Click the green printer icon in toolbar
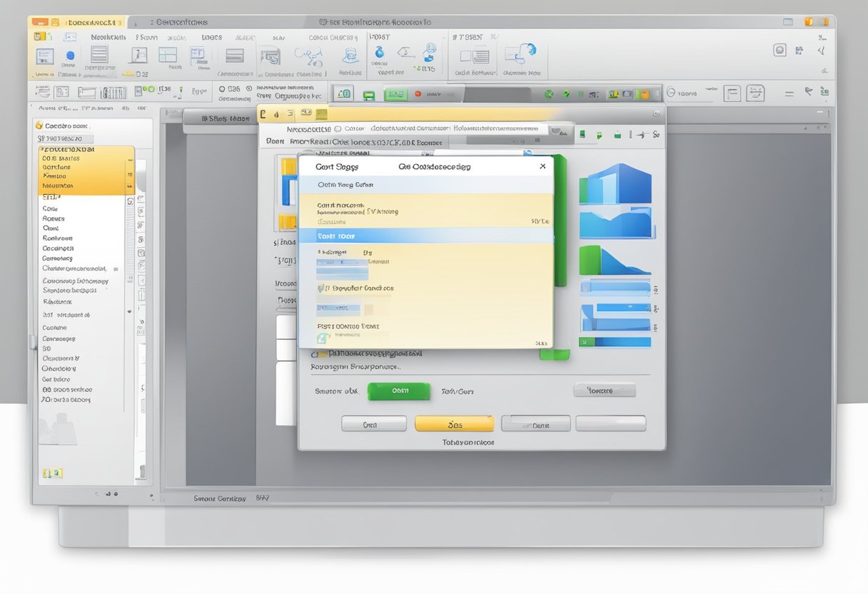 [369, 95]
